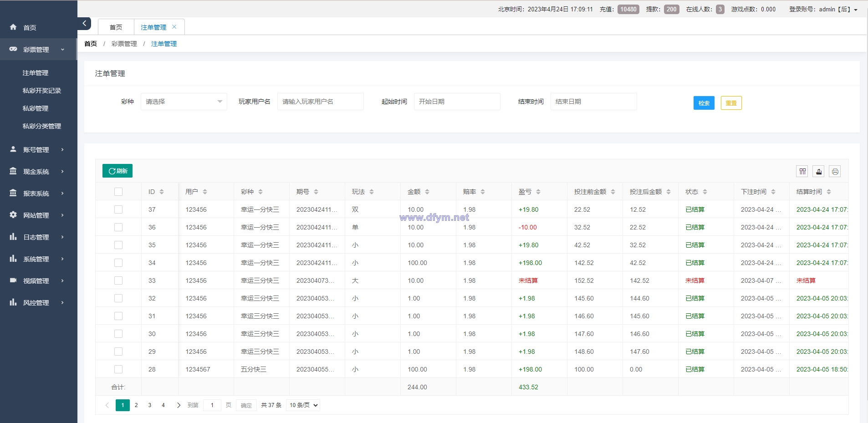Sort by ID column arrows
The height and width of the screenshot is (423, 868).
pyautogui.click(x=162, y=192)
